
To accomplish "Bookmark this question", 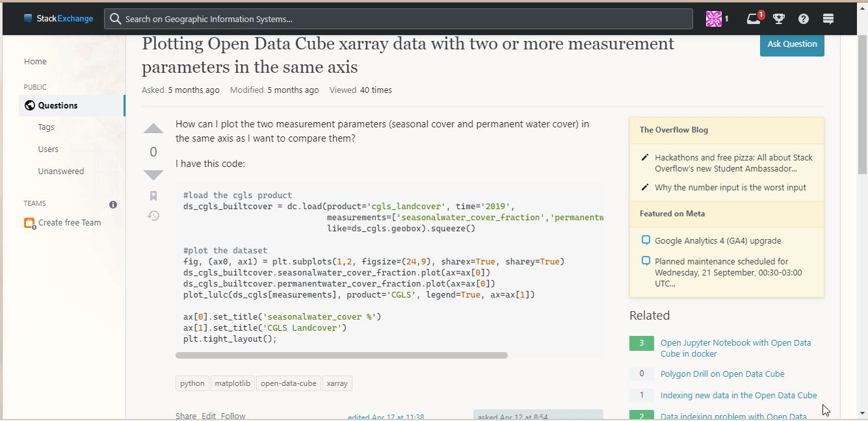I will click(153, 196).
